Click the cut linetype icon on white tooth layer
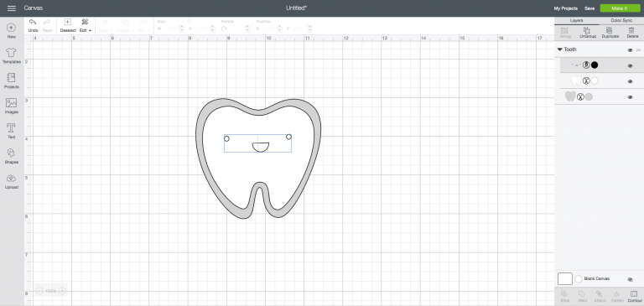This screenshot has height=306, width=644. tap(586, 81)
